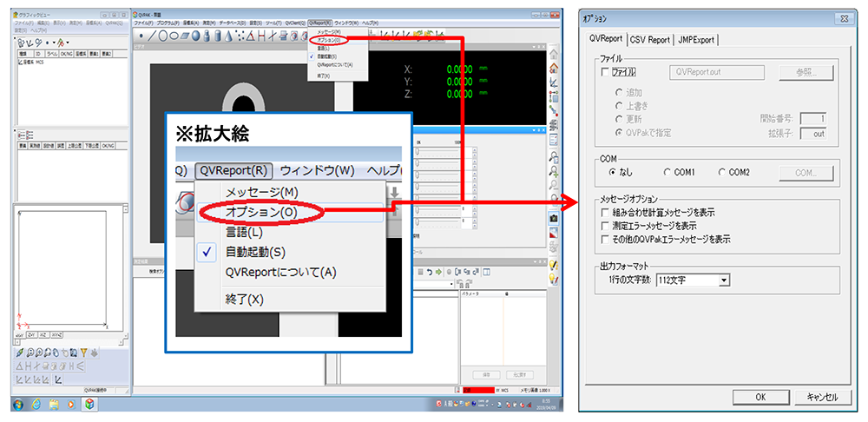Select the COM1 radio button
This screenshot has width=868, height=422.
[667, 172]
